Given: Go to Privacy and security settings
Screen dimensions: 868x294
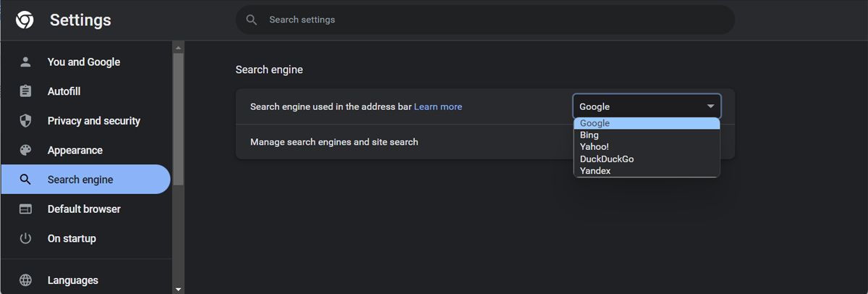Looking at the screenshot, I should click(94, 121).
